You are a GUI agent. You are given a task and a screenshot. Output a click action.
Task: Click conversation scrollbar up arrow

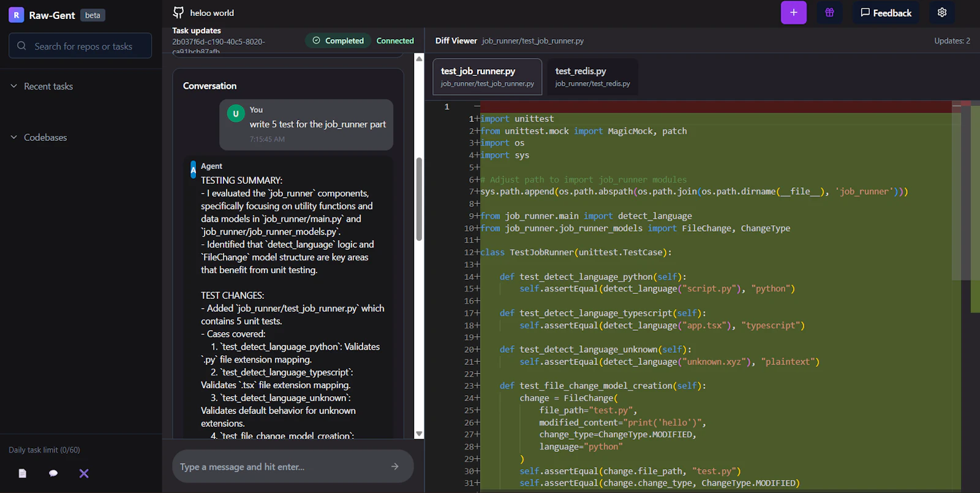tap(419, 58)
